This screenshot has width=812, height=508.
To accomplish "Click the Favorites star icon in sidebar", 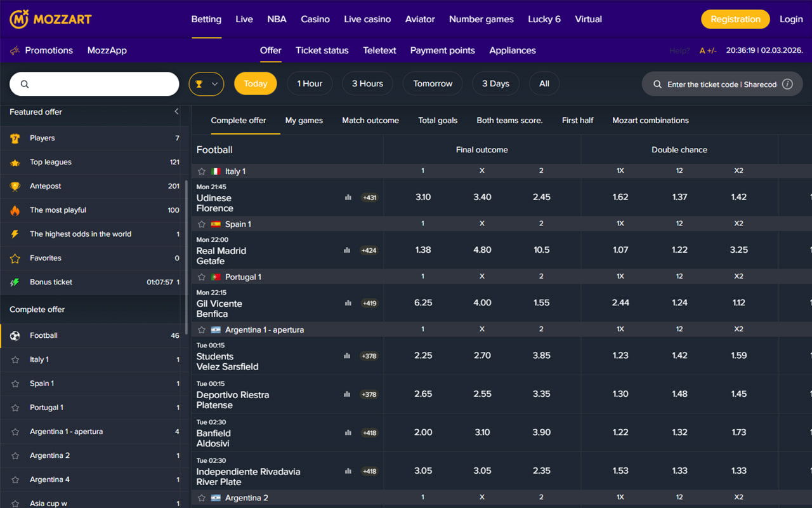I will click(x=15, y=258).
